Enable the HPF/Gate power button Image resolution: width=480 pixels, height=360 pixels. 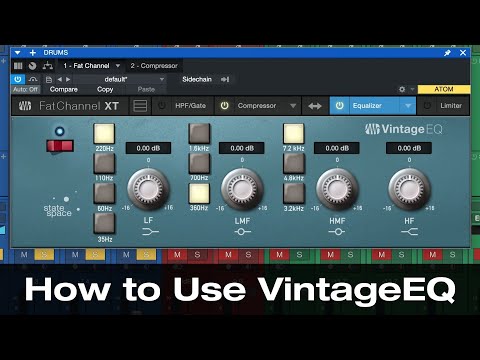[162, 106]
